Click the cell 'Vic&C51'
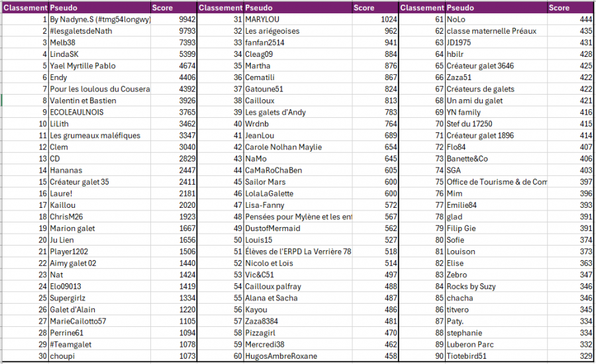The width and height of the screenshot is (596, 364). click(298, 275)
